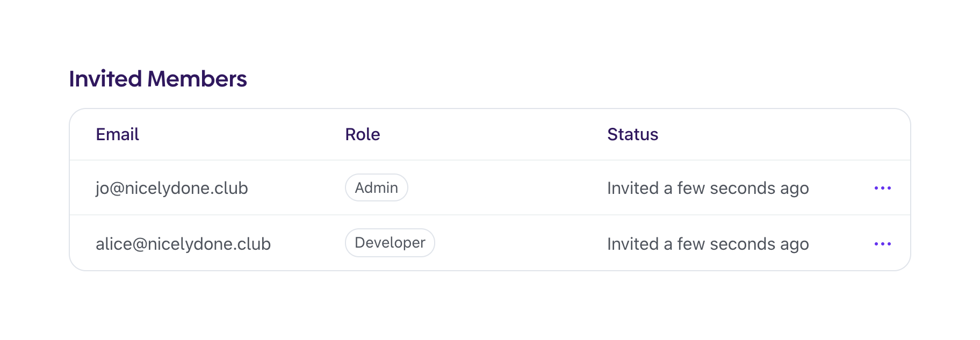This screenshot has width=980, height=340.
Task: Click the ellipsis in the Developer row
Action: point(882,244)
